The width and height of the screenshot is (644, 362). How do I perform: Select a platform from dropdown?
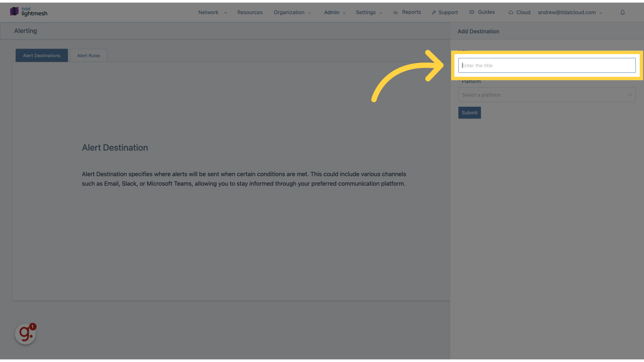[x=547, y=95]
